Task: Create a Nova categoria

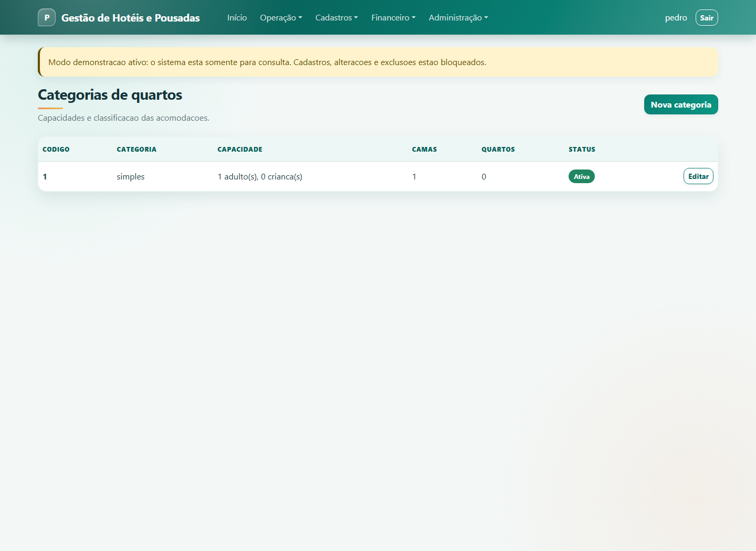Action: coord(681,104)
